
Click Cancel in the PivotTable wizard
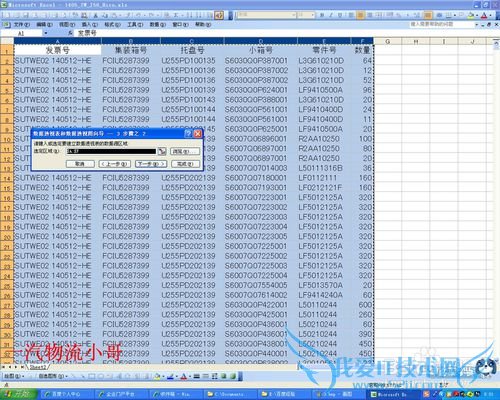click(80, 164)
